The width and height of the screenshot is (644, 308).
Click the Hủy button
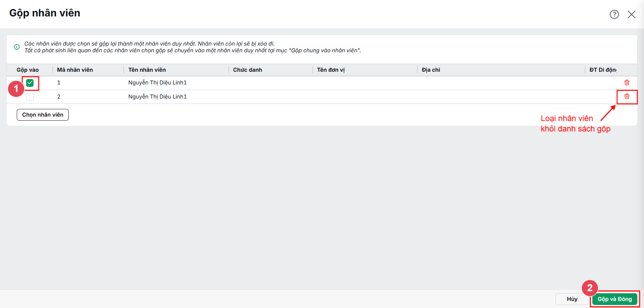coord(572,299)
